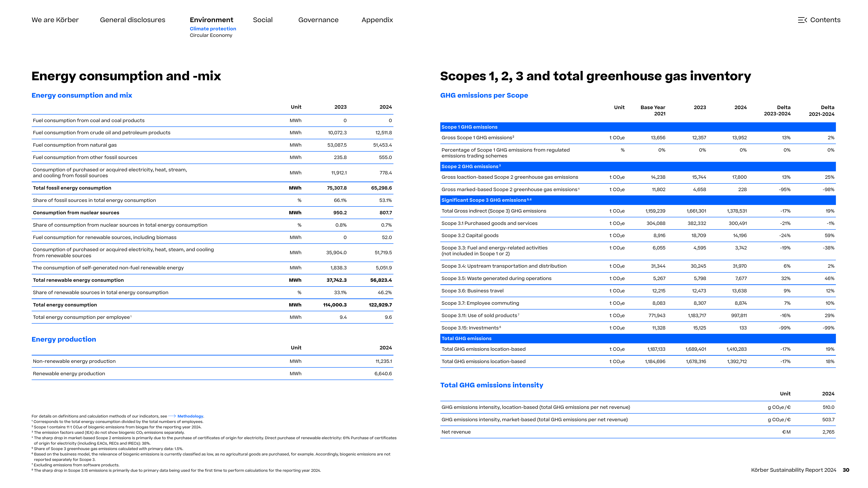Screen dimensions: 868x488
Task: Select the 'Total fossil energy consumption' row label
Action: click(72, 188)
